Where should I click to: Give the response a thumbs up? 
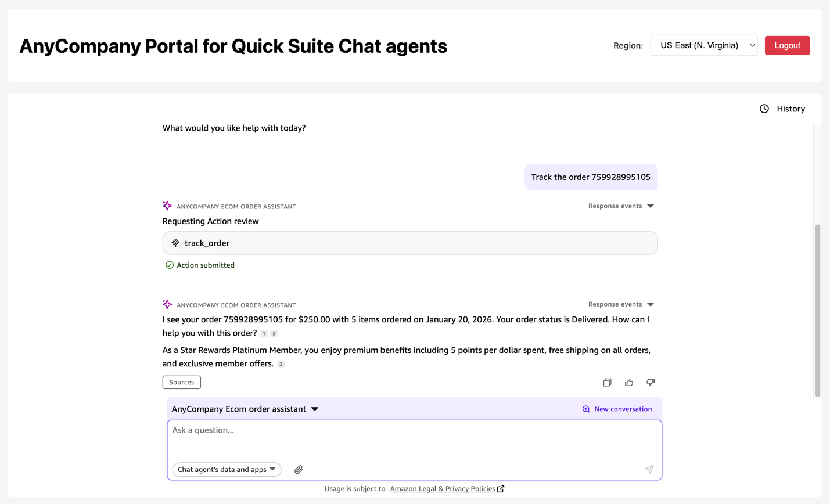click(x=629, y=383)
